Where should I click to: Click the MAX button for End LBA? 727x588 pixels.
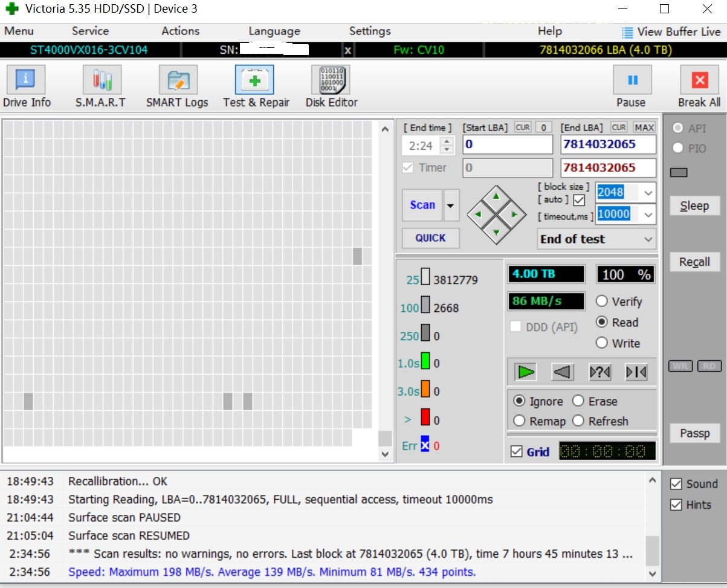(644, 128)
